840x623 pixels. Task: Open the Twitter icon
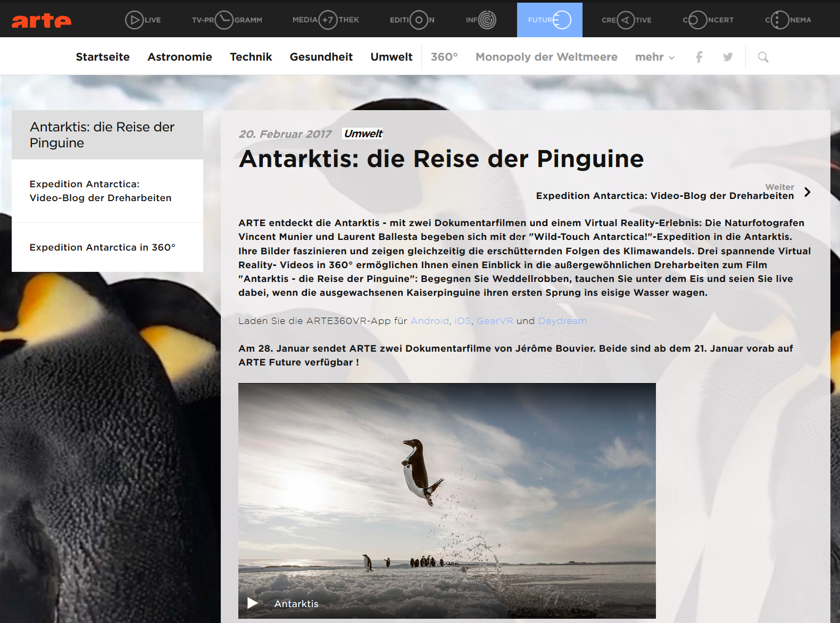728,57
